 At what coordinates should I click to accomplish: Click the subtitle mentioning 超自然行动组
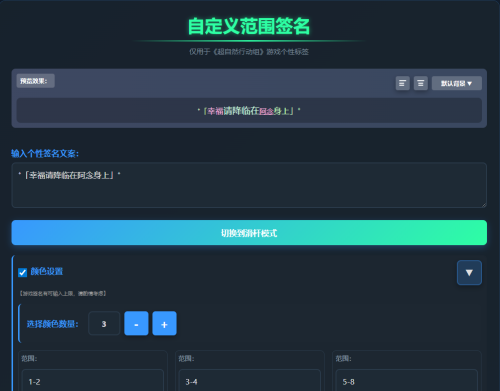coord(249,52)
